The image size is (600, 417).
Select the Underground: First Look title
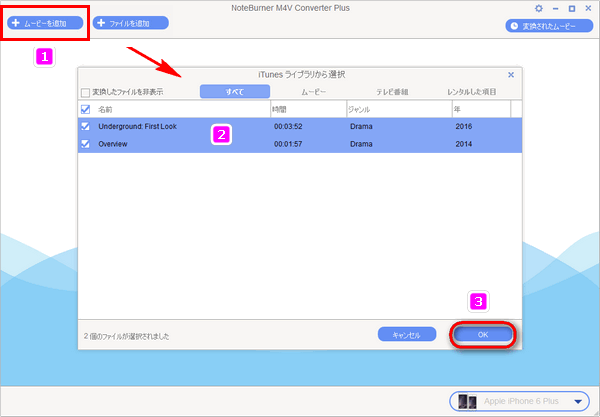137,126
